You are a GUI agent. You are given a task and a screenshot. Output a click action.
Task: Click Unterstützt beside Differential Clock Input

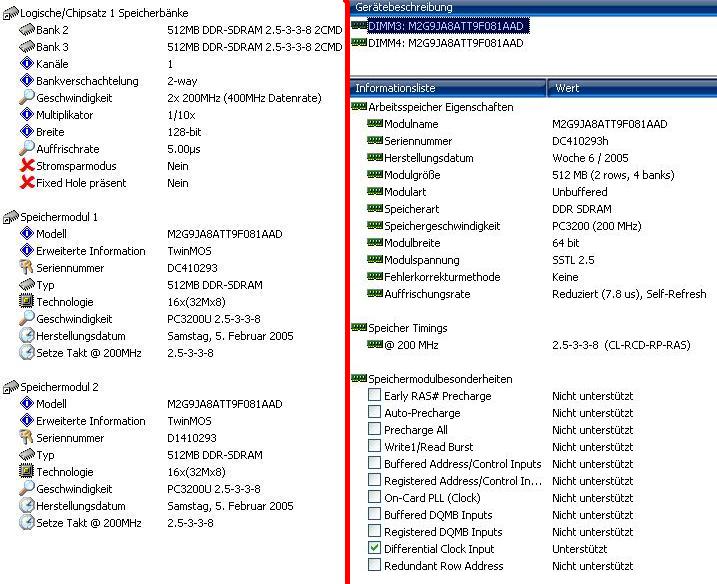[579, 549]
